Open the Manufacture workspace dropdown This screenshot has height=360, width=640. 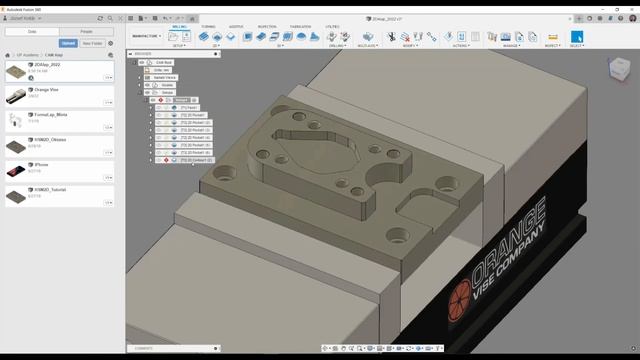[147, 36]
